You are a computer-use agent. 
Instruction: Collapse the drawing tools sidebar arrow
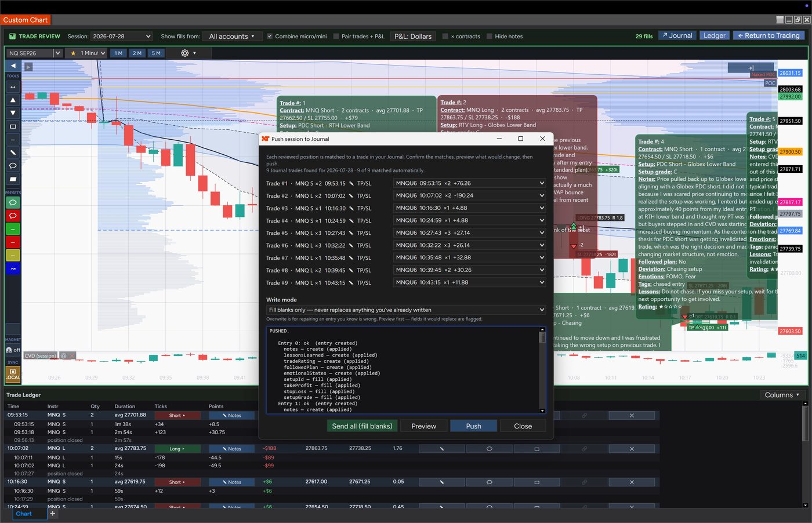[13, 66]
